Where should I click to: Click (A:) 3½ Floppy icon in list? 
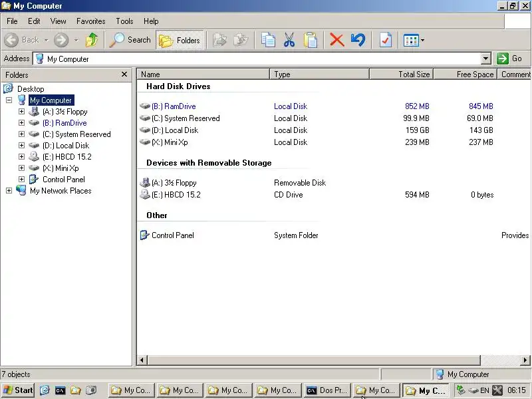click(x=145, y=182)
